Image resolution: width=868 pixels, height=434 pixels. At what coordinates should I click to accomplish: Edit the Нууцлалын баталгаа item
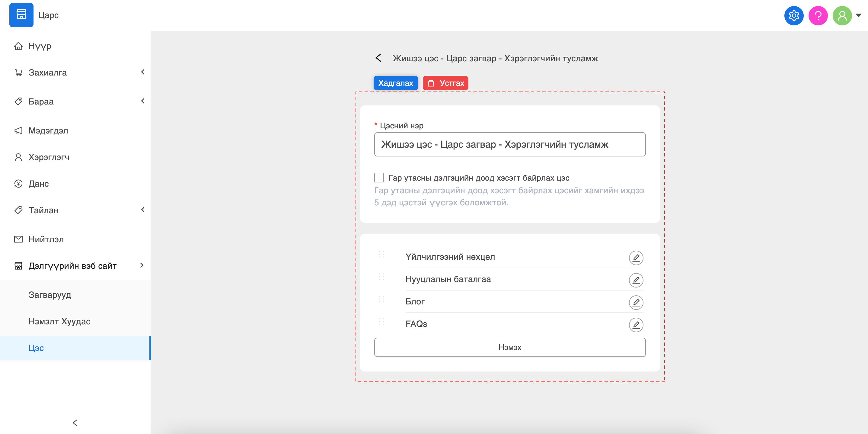coord(636,280)
